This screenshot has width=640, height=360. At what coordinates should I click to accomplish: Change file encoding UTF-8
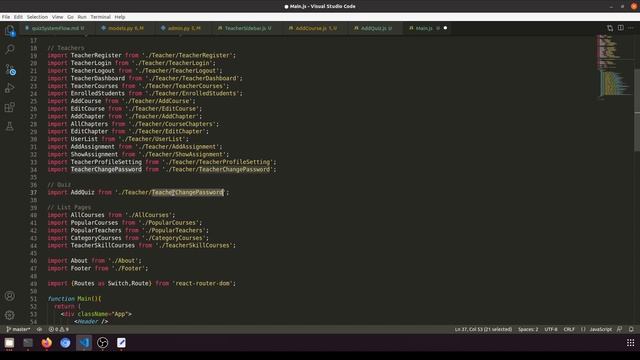551,329
